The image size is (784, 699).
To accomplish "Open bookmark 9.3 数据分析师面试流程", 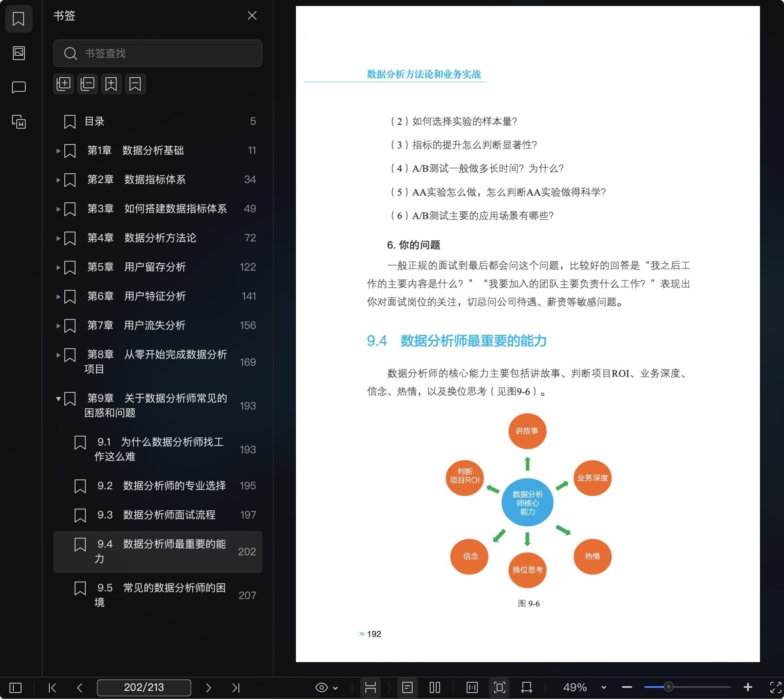I will tap(158, 515).
